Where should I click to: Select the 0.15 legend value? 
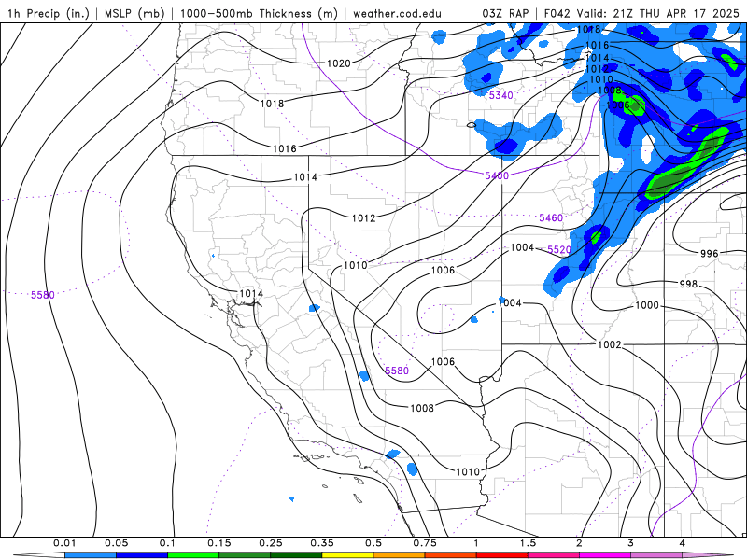tap(219, 543)
